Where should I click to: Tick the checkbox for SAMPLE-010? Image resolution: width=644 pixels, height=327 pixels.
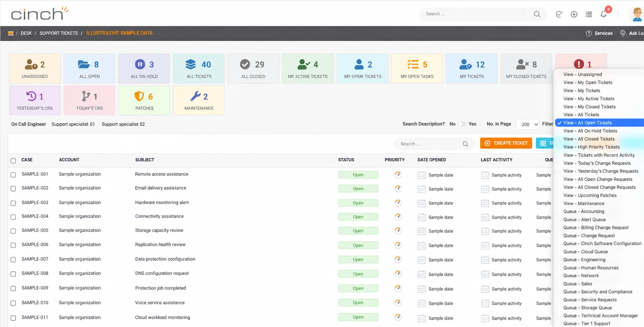pyautogui.click(x=13, y=303)
